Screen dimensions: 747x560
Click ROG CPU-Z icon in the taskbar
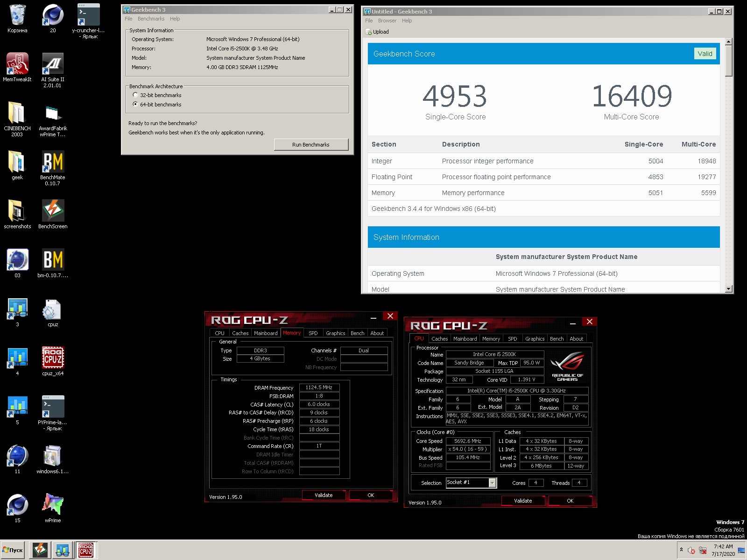(85, 550)
